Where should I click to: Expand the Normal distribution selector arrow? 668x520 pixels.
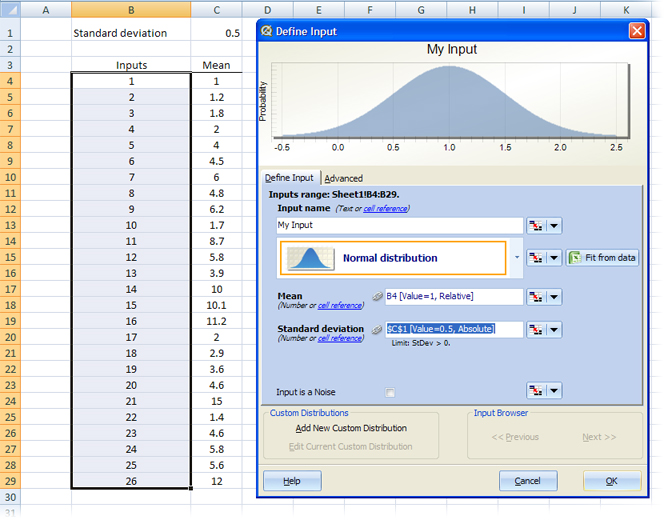[517, 258]
